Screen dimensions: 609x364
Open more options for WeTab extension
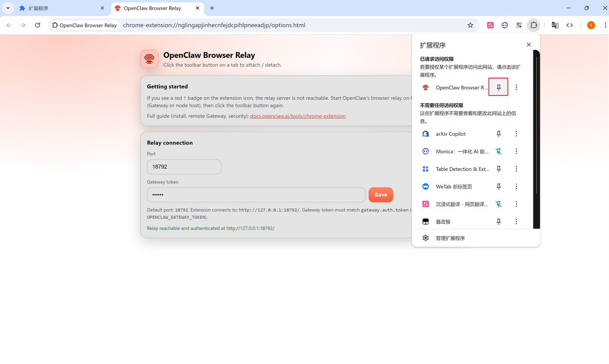tap(516, 187)
